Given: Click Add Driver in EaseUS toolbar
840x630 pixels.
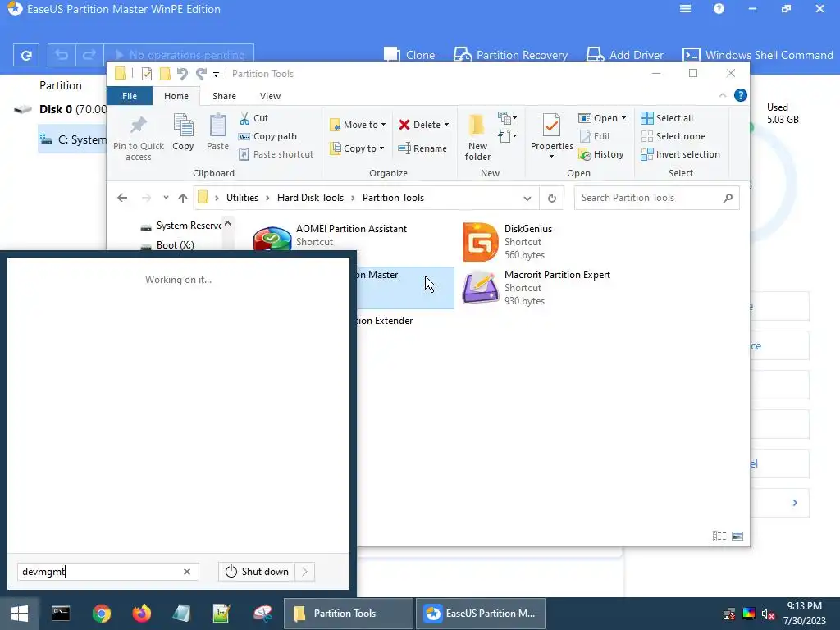Looking at the screenshot, I should 624,55.
